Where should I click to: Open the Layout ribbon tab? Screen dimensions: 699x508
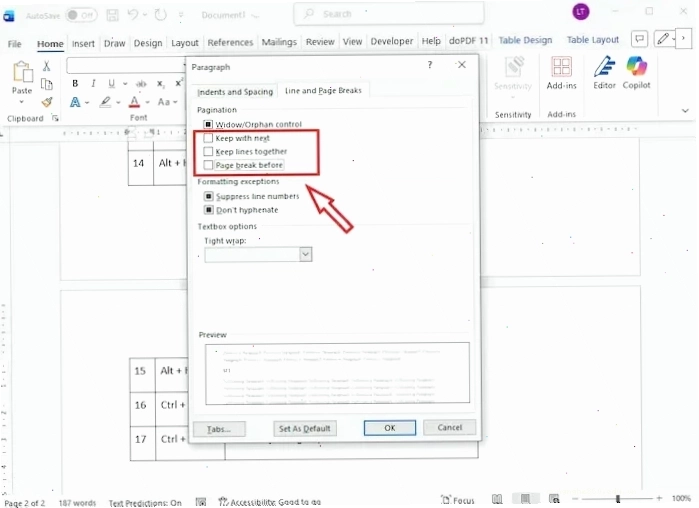click(x=185, y=43)
